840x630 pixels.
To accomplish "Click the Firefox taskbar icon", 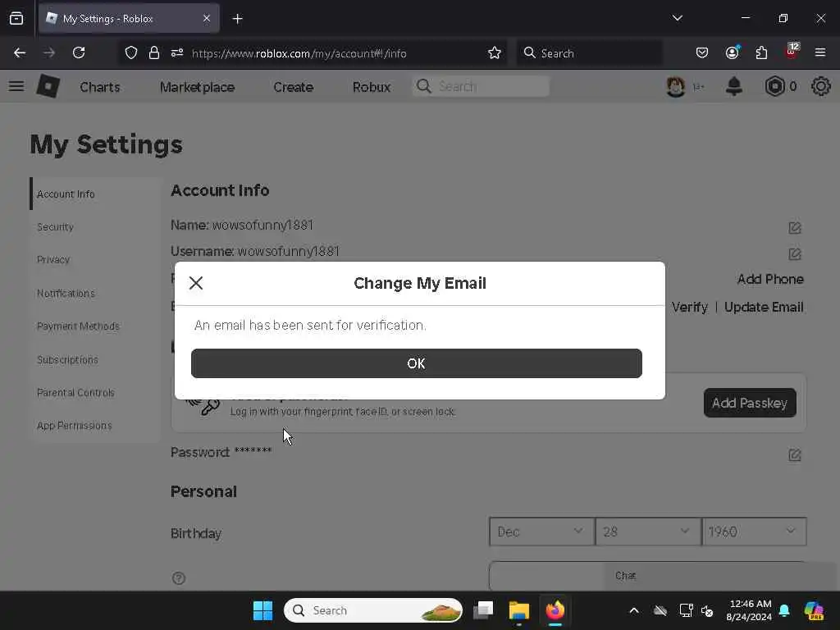I will click(555, 610).
